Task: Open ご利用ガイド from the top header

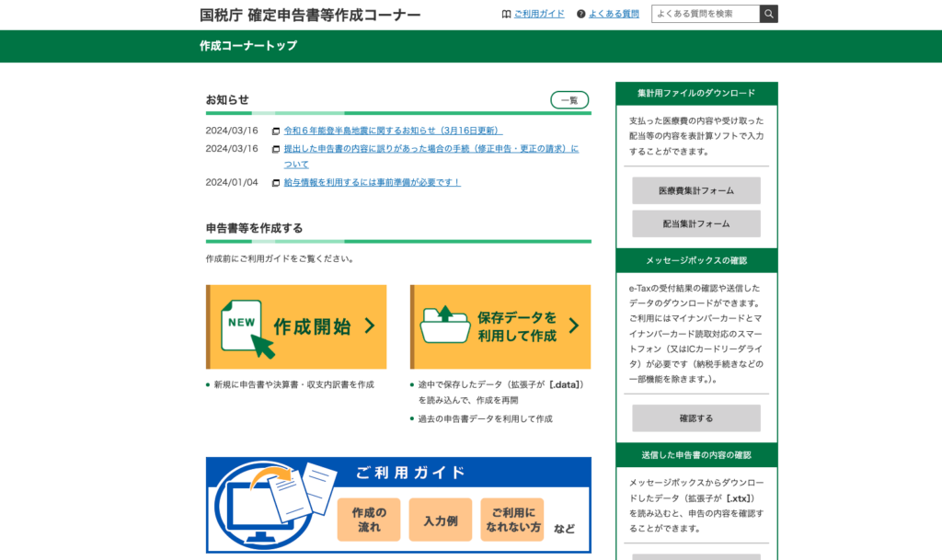Action: point(538,14)
